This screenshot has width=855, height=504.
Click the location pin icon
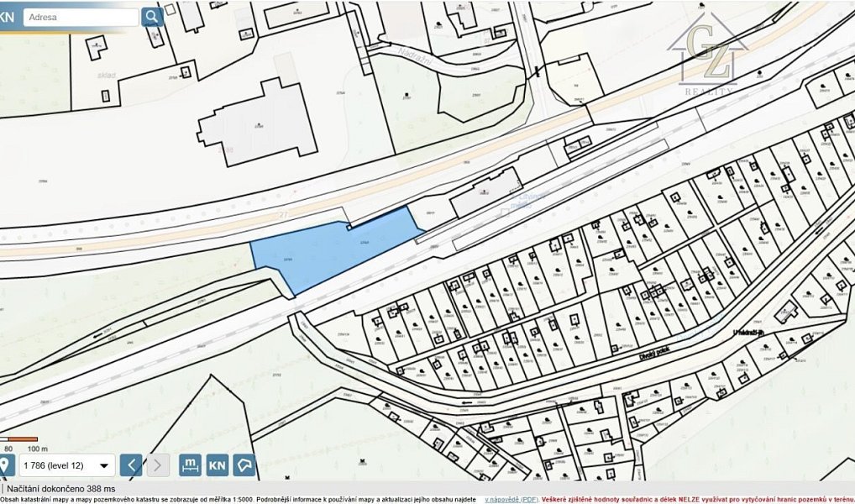point(6,465)
